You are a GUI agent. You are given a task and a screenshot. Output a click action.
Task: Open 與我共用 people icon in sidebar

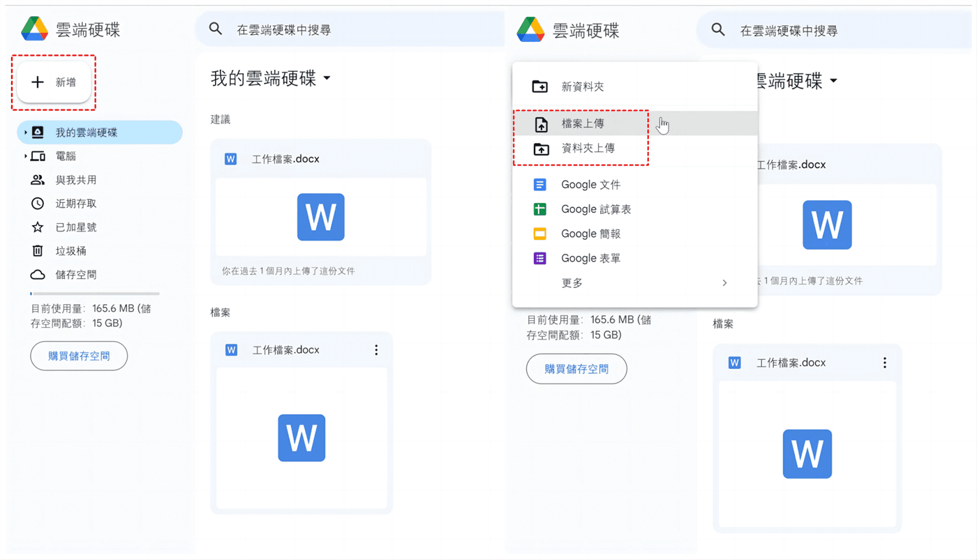point(38,180)
